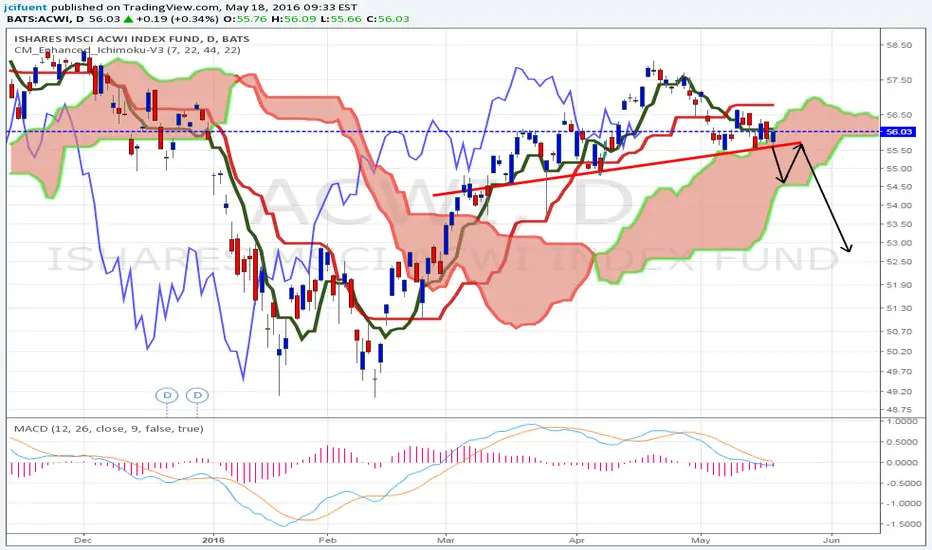Click the 53.00 price axis label
This screenshot has height=550, width=932.
point(898,243)
